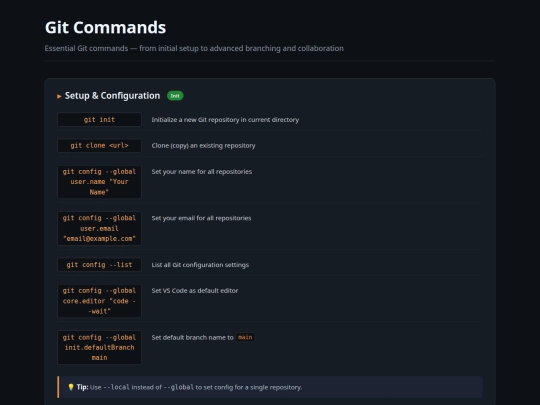Click the "--local" code in the tip
540x405 pixels.
click(x=116, y=387)
